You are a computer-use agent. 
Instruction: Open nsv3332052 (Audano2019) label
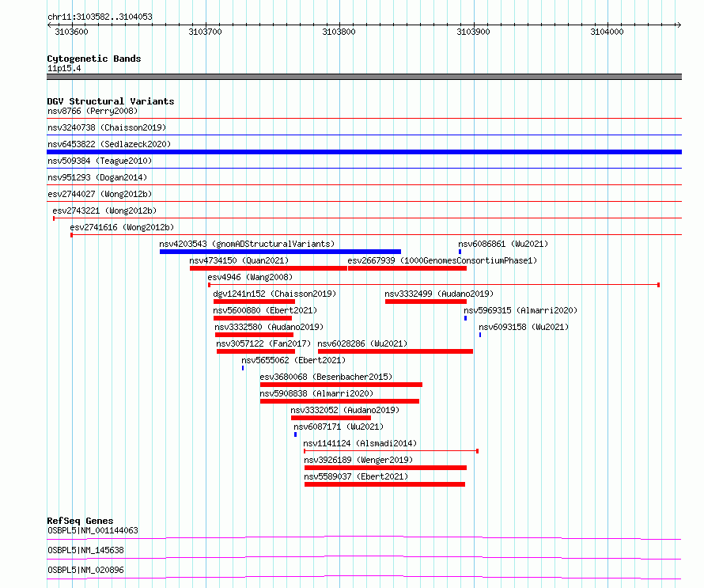[345, 410]
